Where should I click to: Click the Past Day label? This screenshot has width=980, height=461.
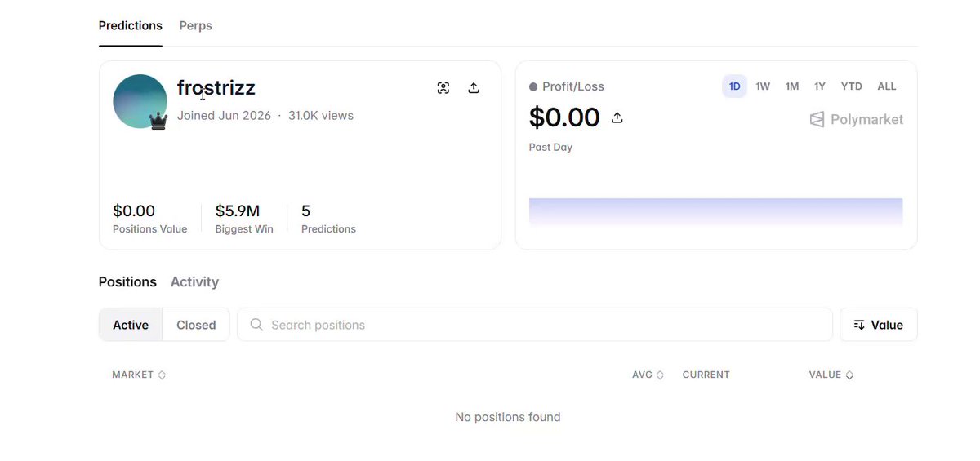[x=550, y=148]
